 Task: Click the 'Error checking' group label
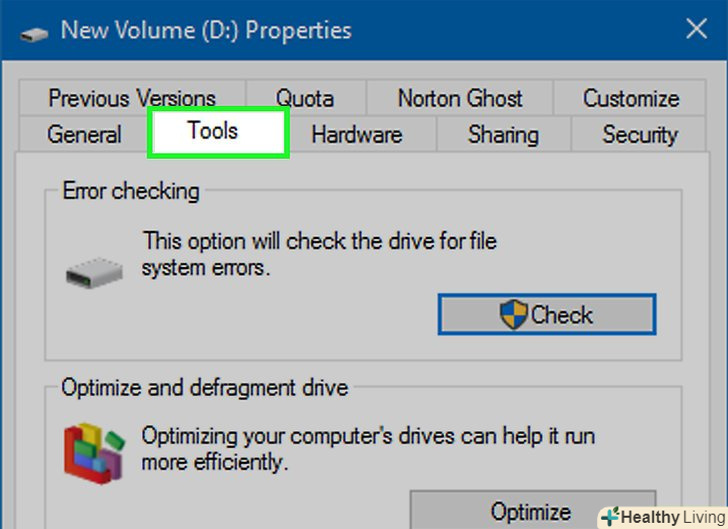click(131, 191)
